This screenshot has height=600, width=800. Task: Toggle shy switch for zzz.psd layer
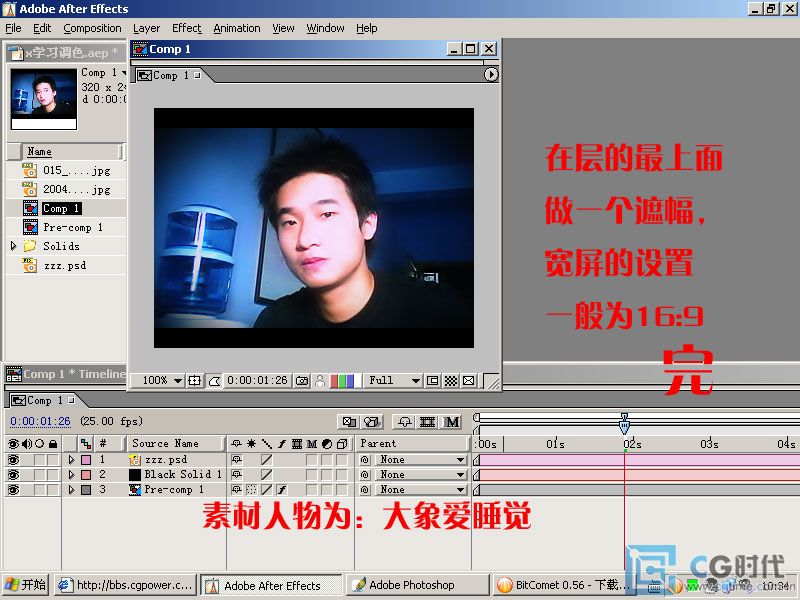(236, 460)
